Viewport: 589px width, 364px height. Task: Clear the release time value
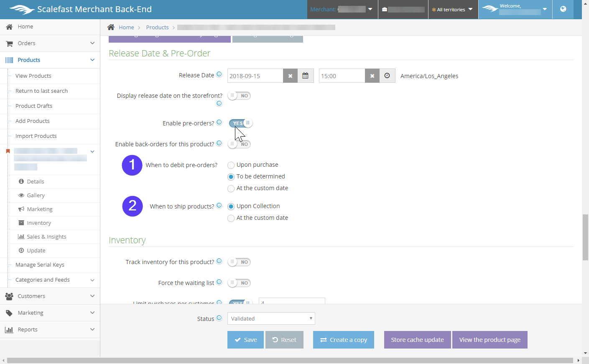point(372,76)
